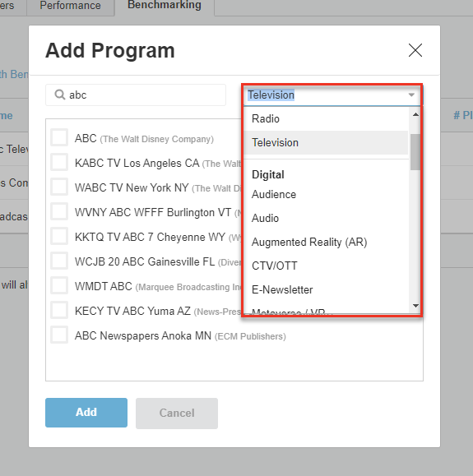This screenshot has width=473, height=476.
Task: Select Television option in dropdown list
Action: (x=327, y=143)
